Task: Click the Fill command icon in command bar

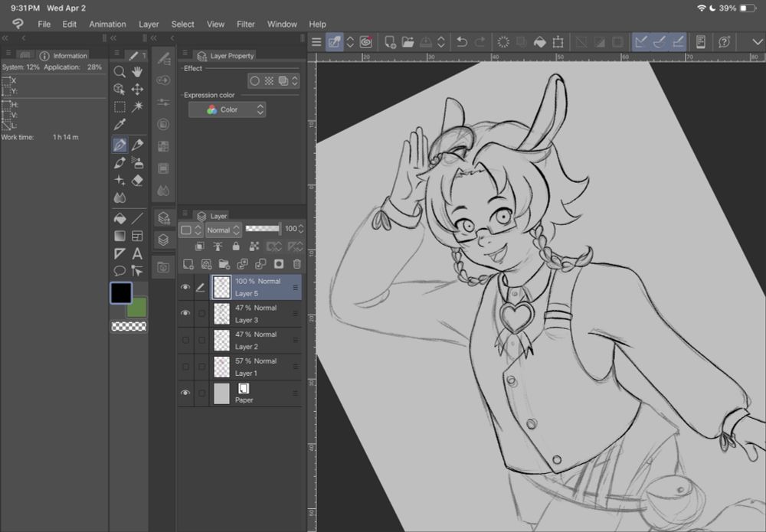Action: [x=540, y=42]
